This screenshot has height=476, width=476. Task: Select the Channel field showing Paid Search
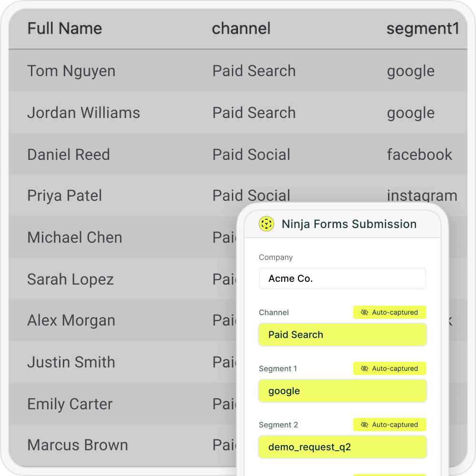tap(342, 335)
